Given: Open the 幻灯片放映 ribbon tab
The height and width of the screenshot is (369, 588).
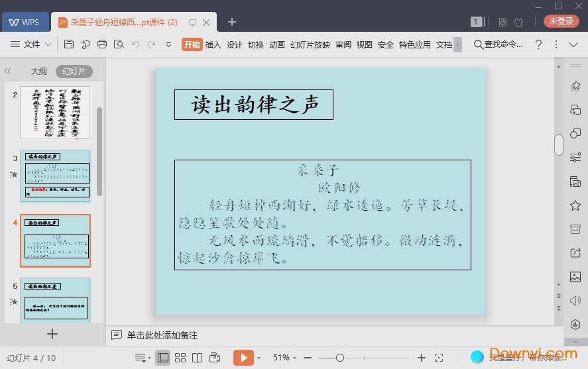Looking at the screenshot, I should [x=310, y=44].
